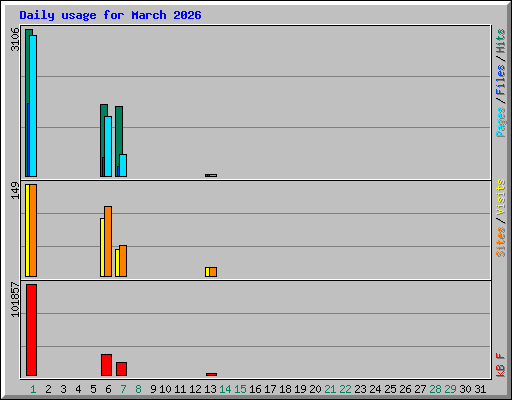Viewport: 512px width, 400px height.
Task: Click the orange sites bar for day 13
Action: (213, 272)
